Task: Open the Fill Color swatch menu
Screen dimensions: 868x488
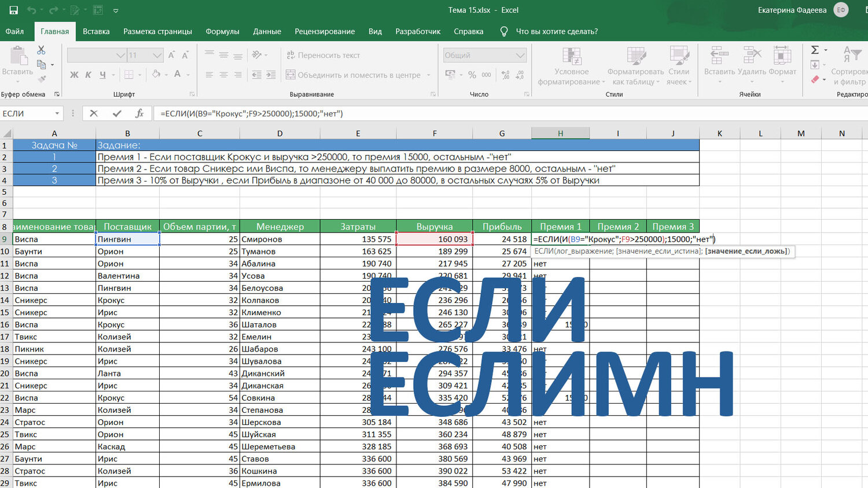Action: coord(156,74)
